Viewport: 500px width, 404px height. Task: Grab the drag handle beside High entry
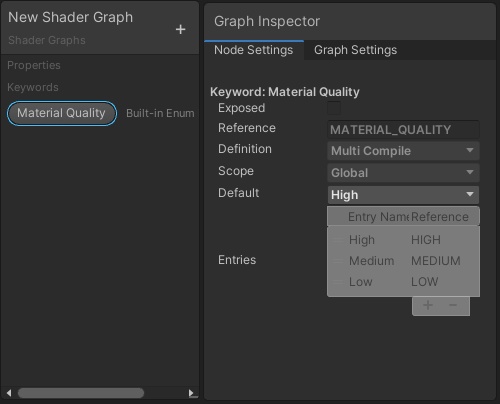[338, 240]
